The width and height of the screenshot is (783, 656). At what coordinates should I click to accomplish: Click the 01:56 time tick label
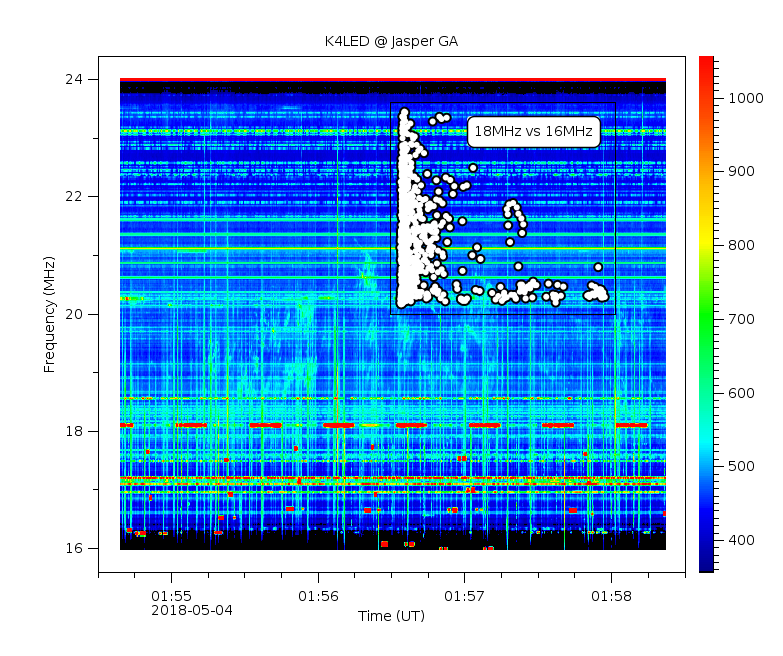coord(318,595)
